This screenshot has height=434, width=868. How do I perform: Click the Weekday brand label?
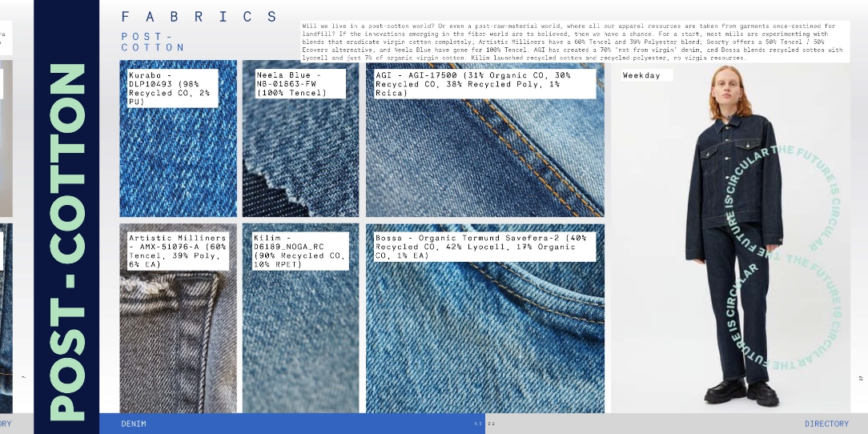pos(646,75)
